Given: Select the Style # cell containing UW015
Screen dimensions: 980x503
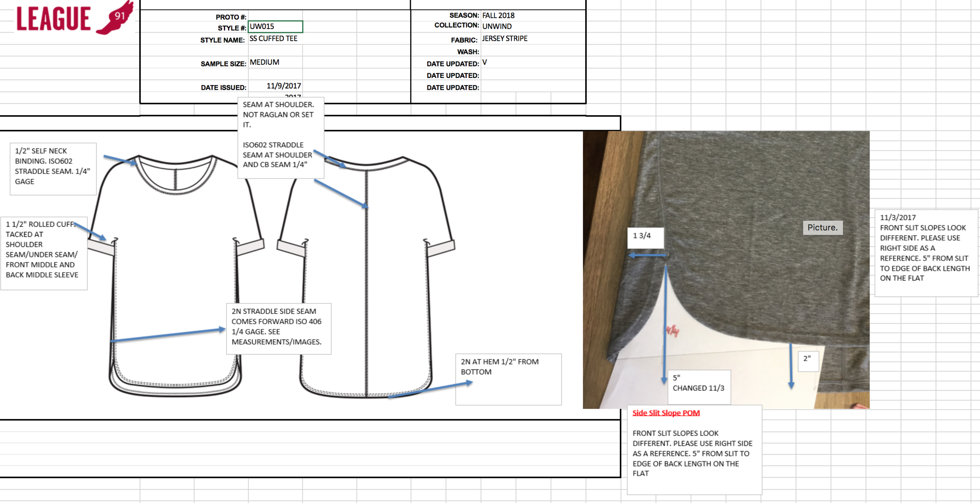Looking at the screenshot, I should click(x=275, y=27).
